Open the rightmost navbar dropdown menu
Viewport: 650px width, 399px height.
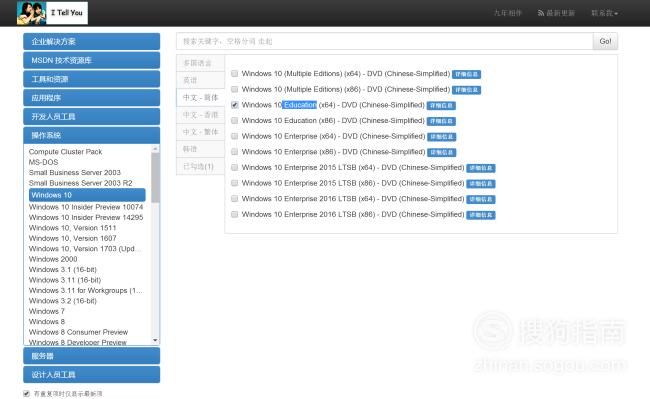[604, 13]
